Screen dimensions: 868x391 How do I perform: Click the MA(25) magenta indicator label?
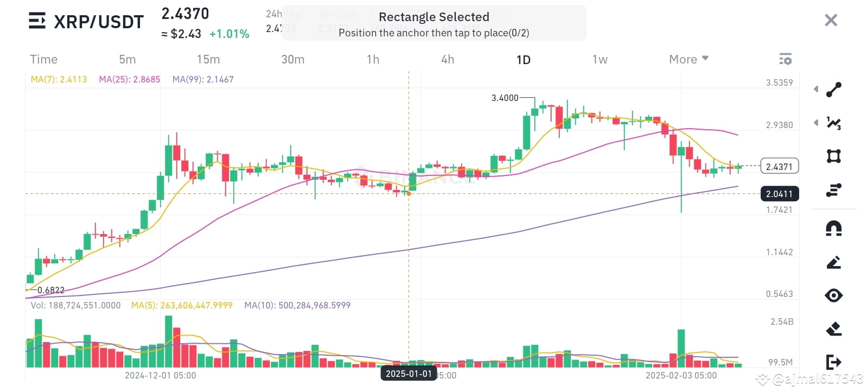click(x=129, y=79)
